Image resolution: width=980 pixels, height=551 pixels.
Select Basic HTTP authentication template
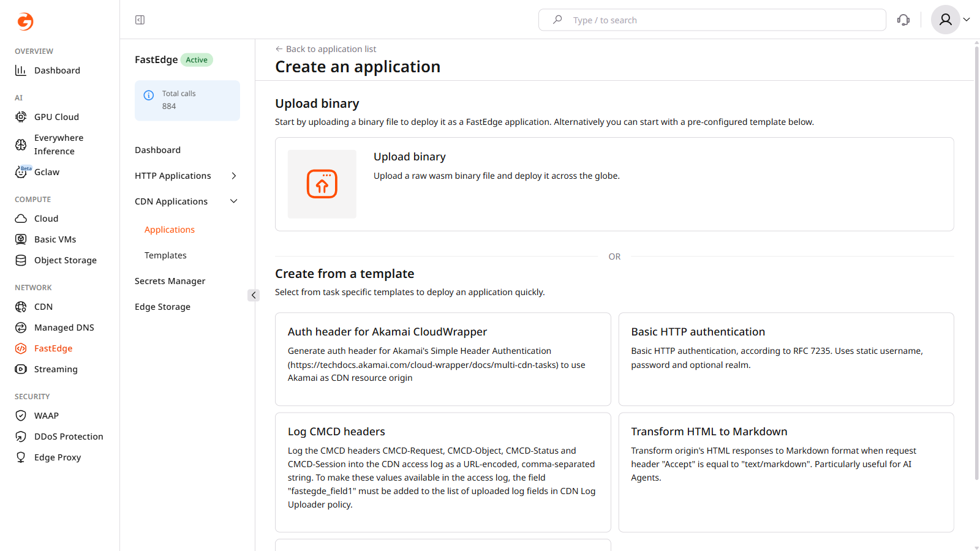[786, 359]
